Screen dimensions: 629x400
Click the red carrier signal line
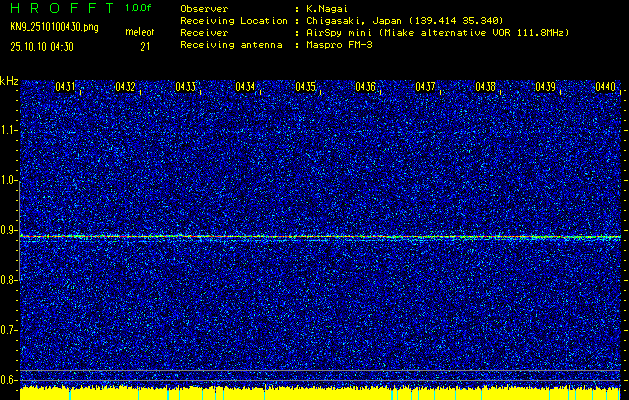coord(300,237)
